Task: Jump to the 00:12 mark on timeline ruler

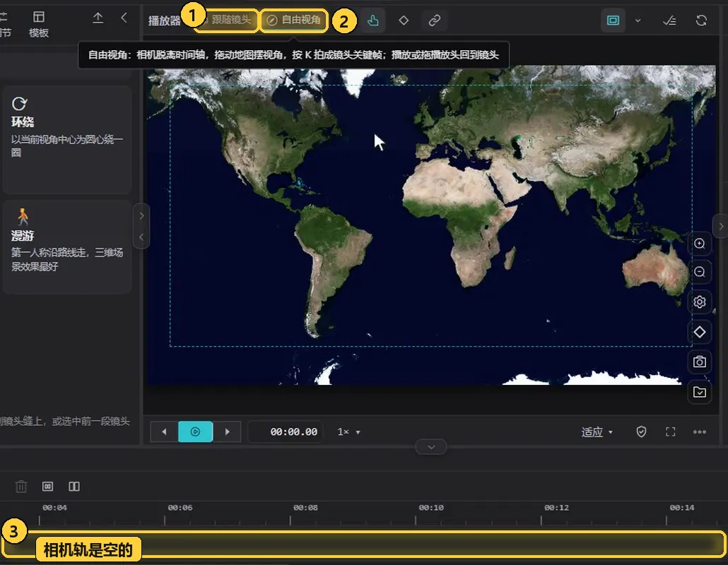Action: coord(556,508)
